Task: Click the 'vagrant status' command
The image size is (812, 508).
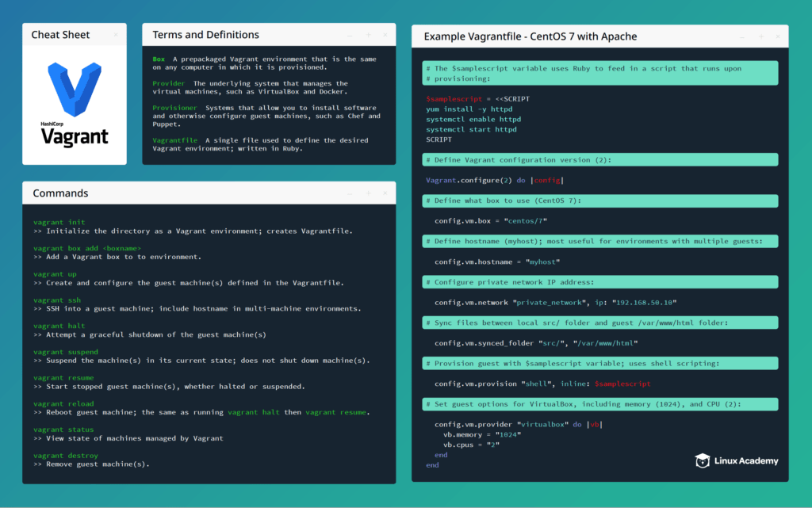Action: (63, 430)
